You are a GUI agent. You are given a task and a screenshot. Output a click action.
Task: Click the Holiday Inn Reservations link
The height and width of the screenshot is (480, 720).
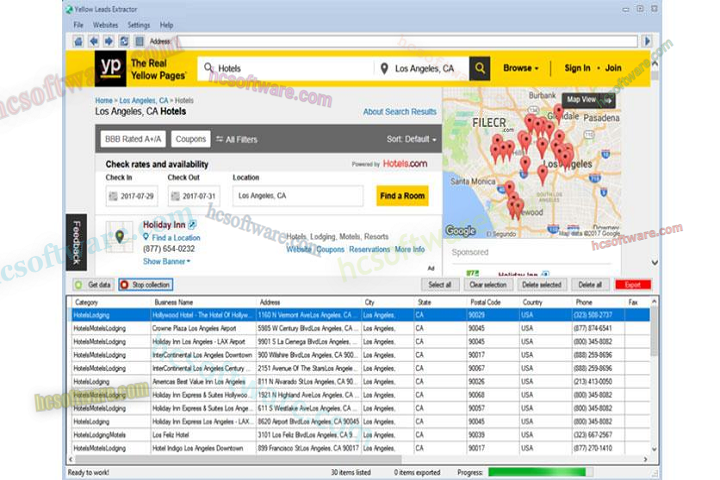pyautogui.click(x=369, y=249)
